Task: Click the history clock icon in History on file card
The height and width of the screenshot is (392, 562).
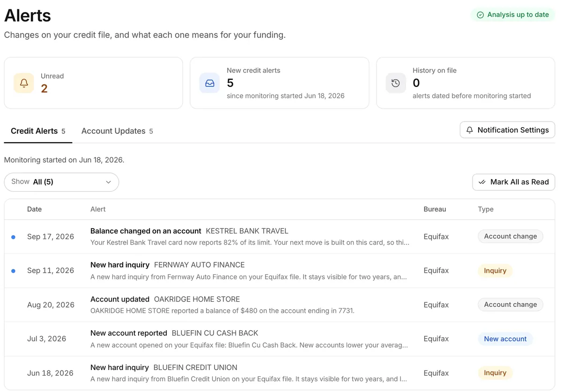Action: pos(396,83)
